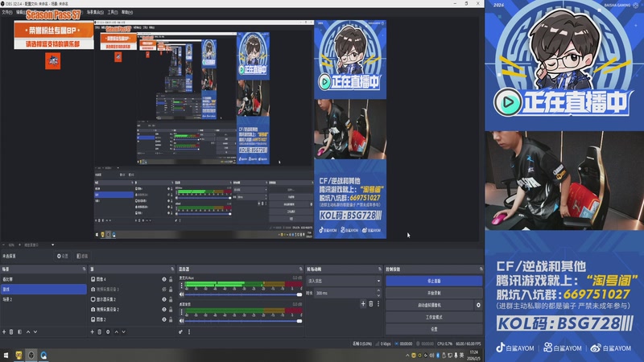The height and width of the screenshot is (362, 644).
Task: Open source 滤镜 button in source toolbar
Action: [x=82, y=256]
